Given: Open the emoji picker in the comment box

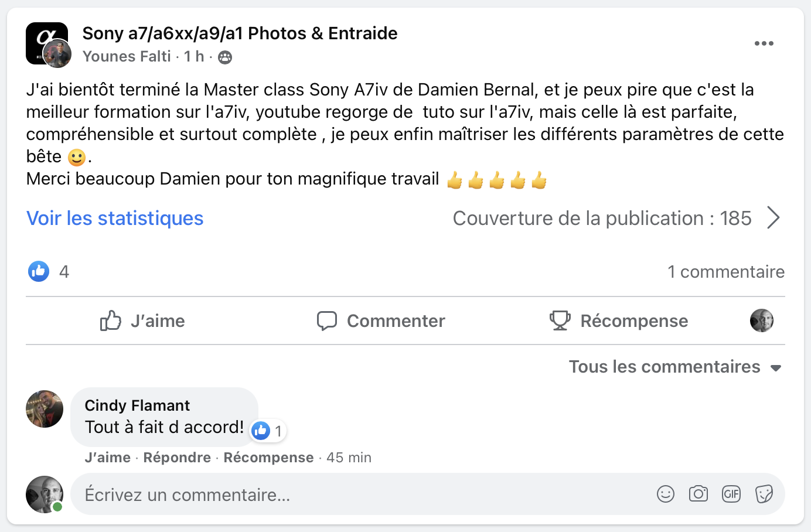Looking at the screenshot, I should 665,494.
